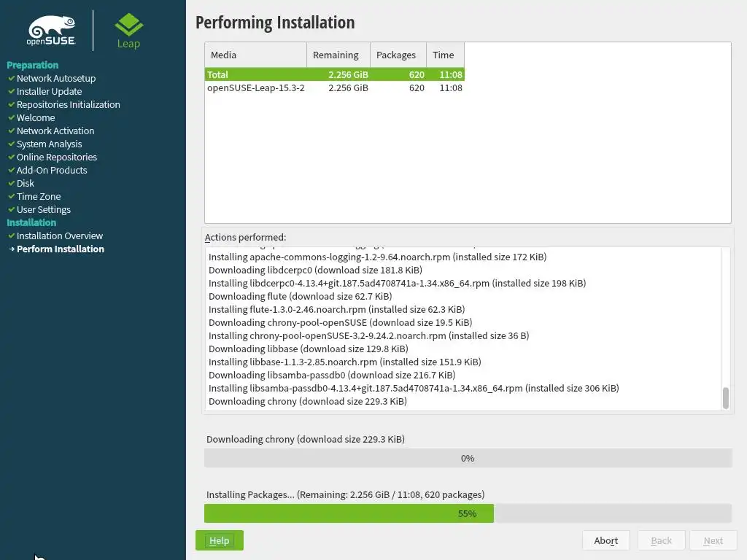Click the Installing Packages remaining label

click(x=345, y=495)
